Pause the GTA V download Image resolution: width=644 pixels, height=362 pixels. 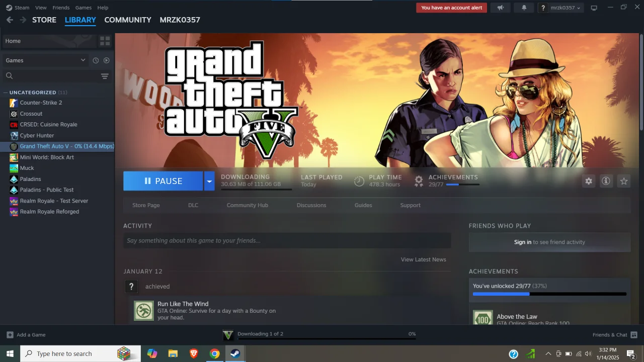click(163, 181)
